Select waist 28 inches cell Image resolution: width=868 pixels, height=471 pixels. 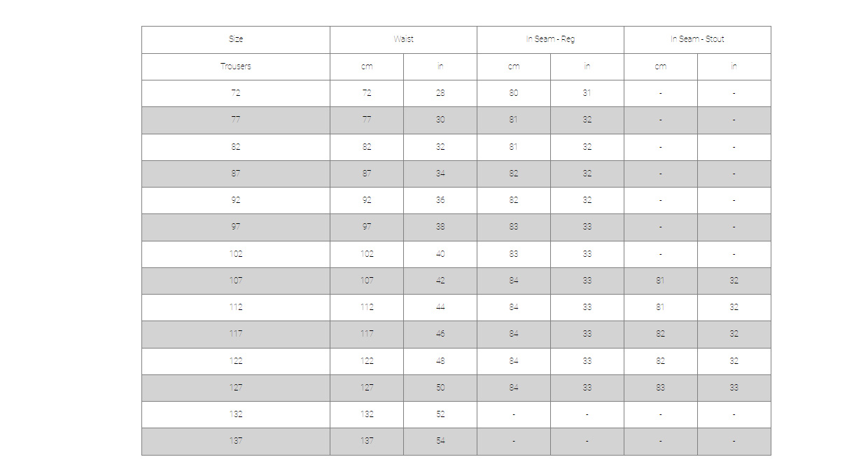click(x=440, y=93)
